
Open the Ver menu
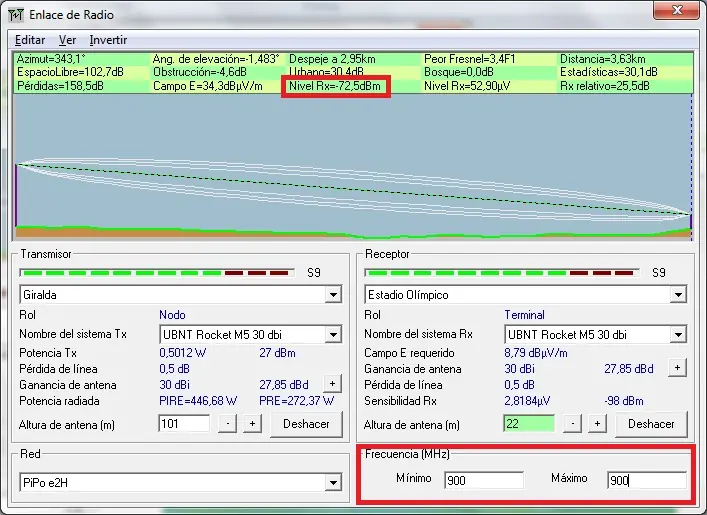coord(67,40)
